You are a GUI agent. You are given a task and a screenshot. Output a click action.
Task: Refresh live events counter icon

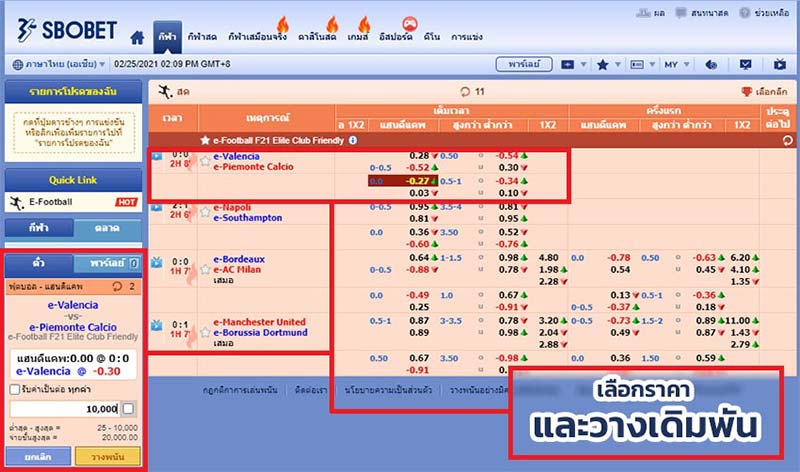click(465, 92)
